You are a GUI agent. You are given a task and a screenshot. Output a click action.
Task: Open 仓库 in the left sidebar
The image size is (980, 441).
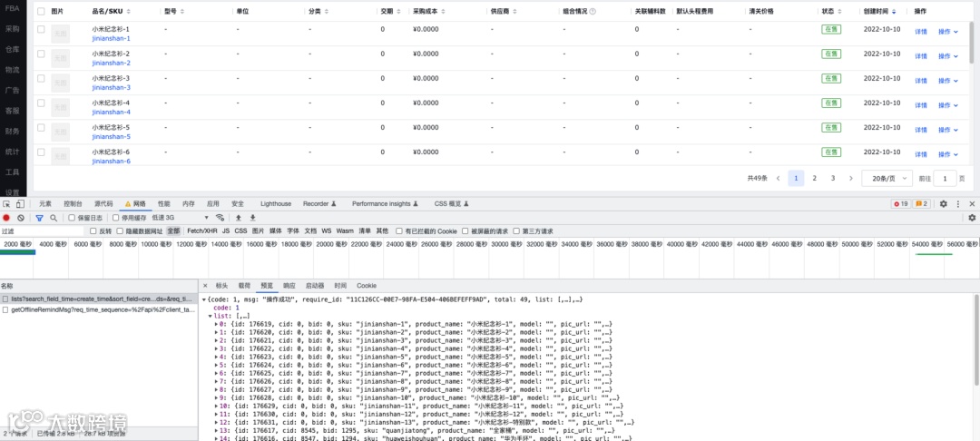[12, 49]
